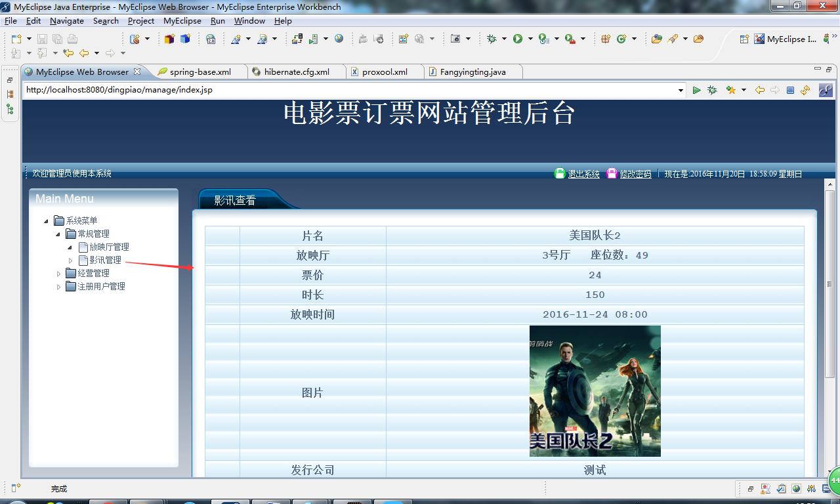Click the Save disk toolbar icon

coord(42,39)
